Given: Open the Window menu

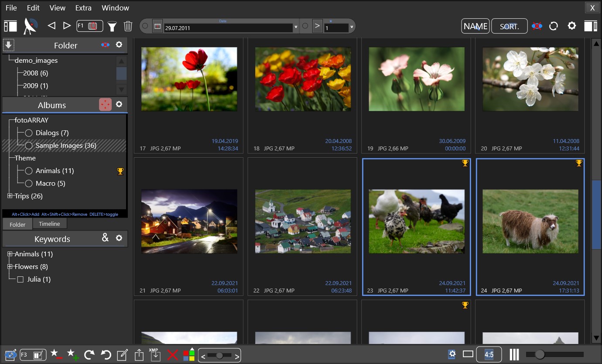Looking at the screenshot, I should pyautogui.click(x=115, y=8).
